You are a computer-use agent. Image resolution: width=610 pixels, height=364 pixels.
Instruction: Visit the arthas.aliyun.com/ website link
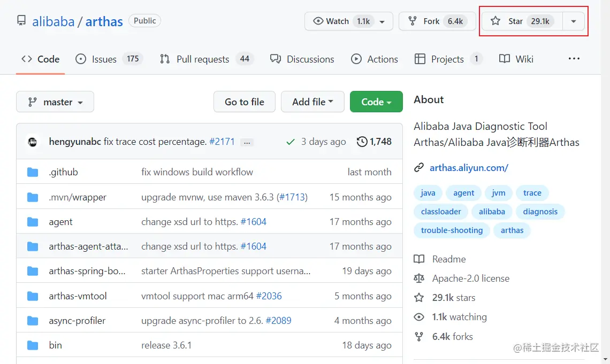coord(469,168)
